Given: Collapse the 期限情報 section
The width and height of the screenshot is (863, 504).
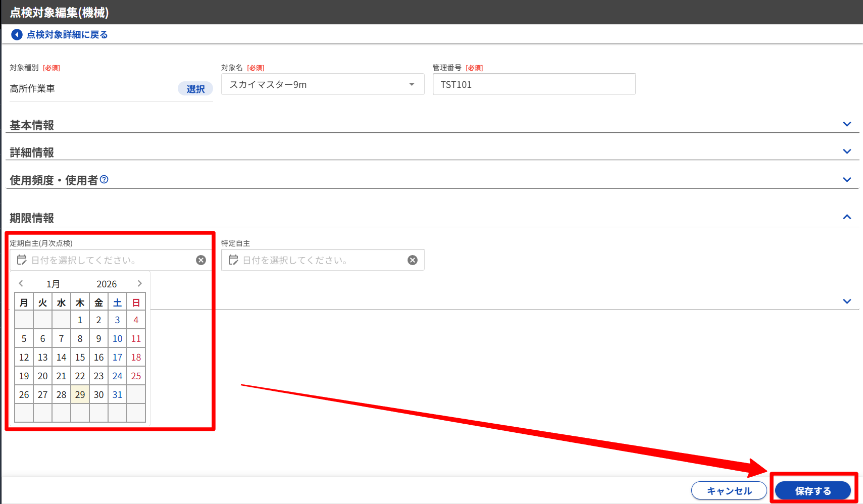Looking at the screenshot, I should (x=847, y=217).
